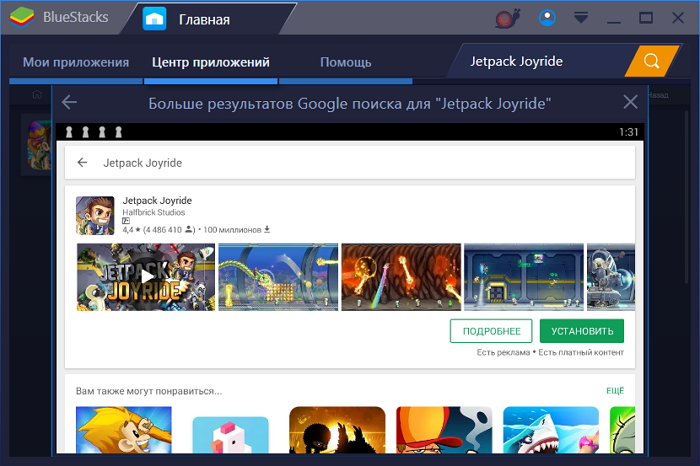The width and height of the screenshot is (700, 466).
Task: Open the mech robot screenshot thumbnail
Action: 611,277
